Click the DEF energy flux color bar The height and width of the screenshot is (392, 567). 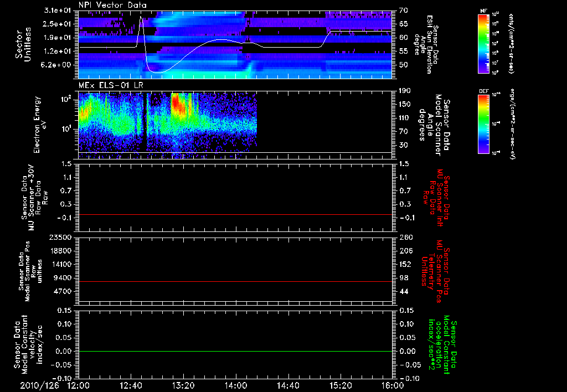point(484,124)
